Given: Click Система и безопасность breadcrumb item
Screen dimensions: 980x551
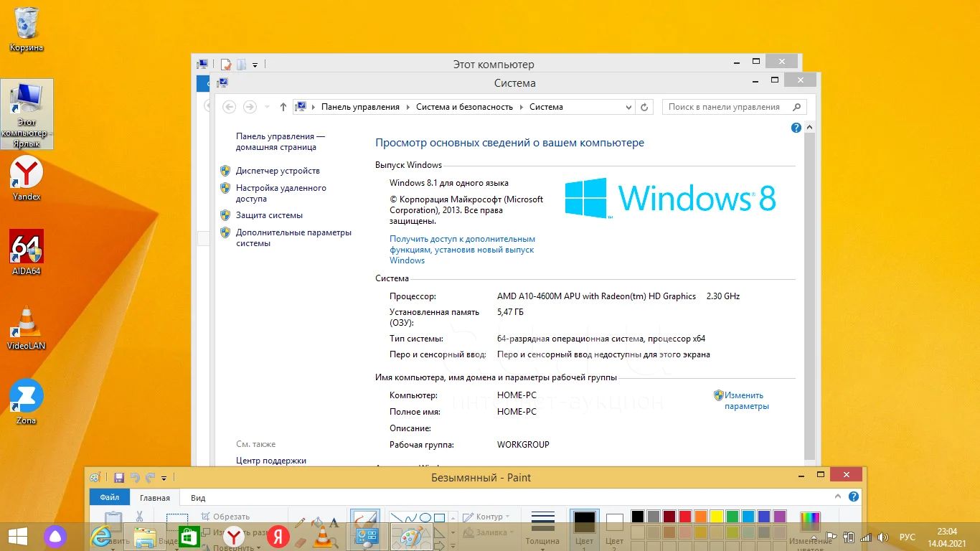Looking at the screenshot, I should (x=464, y=107).
